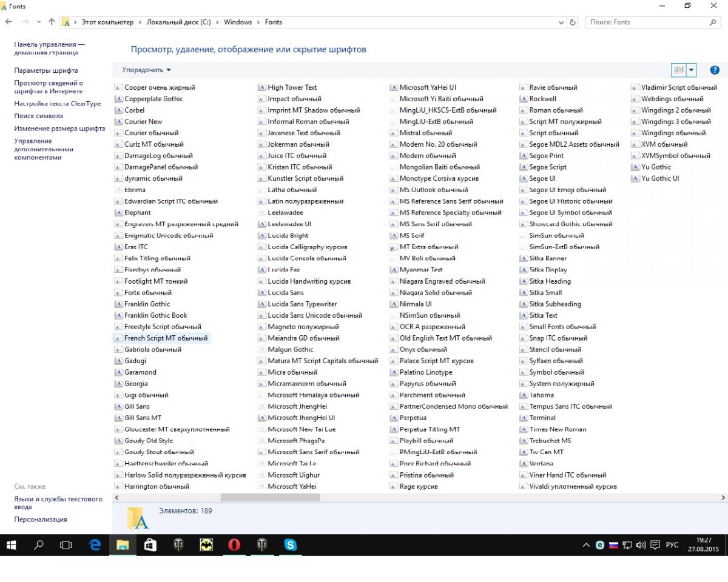This screenshot has height=582, width=728.
Task: Select Vladimir Script обычный font
Action: tap(674, 87)
